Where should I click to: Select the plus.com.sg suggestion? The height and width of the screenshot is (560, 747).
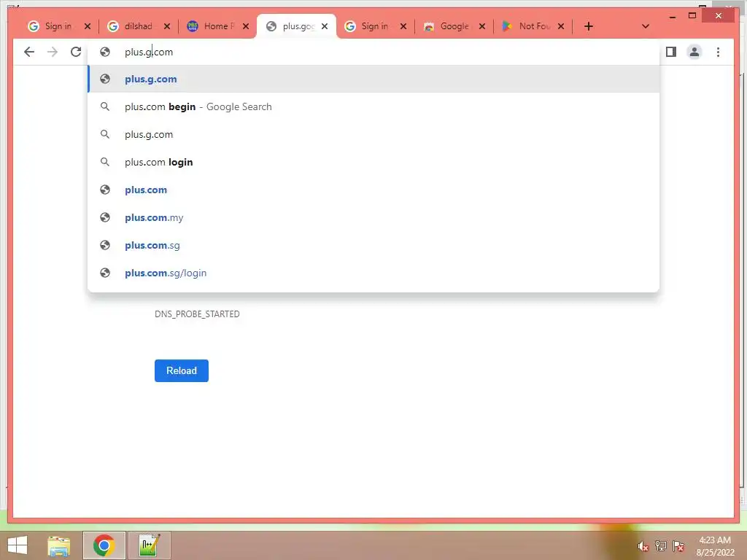point(373,245)
